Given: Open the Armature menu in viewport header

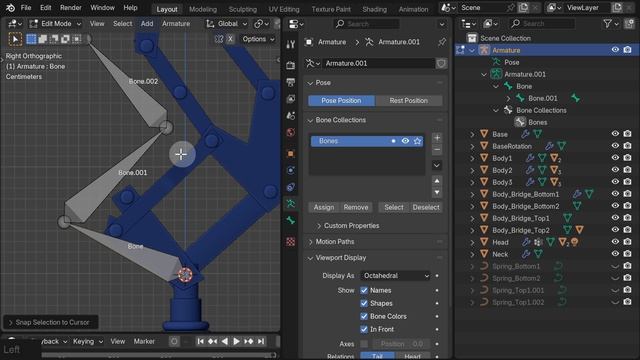Looking at the screenshot, I should [x=176, y=24].
